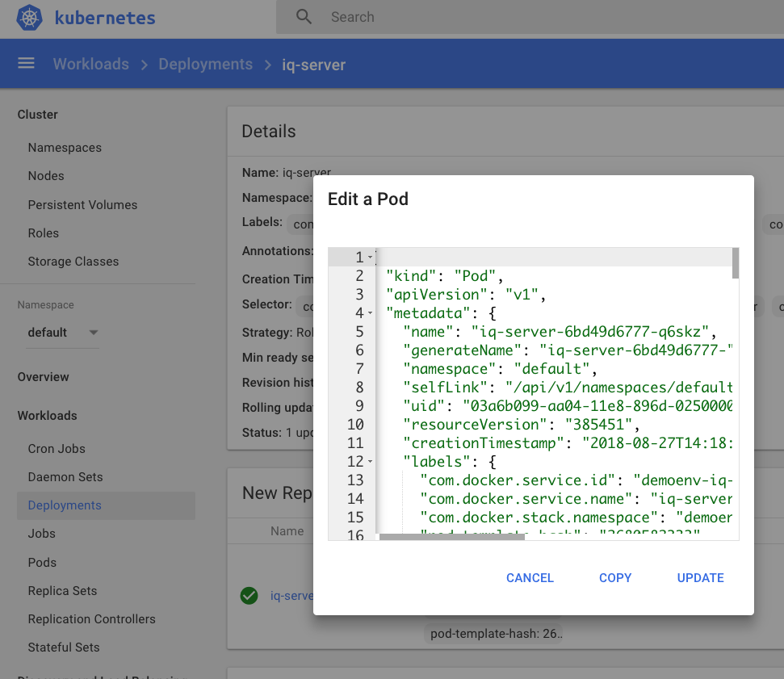
Task: Click the editor's vertical scrollbar
Action: coord(736,264)
